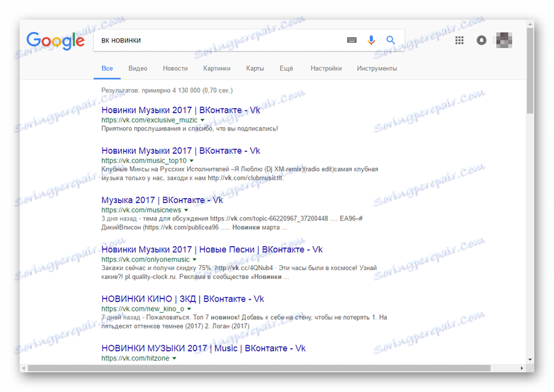The height and width of the screenshot is (392, 554).
Task: Click the Карты category label
Action: click(x=255, y=68)
